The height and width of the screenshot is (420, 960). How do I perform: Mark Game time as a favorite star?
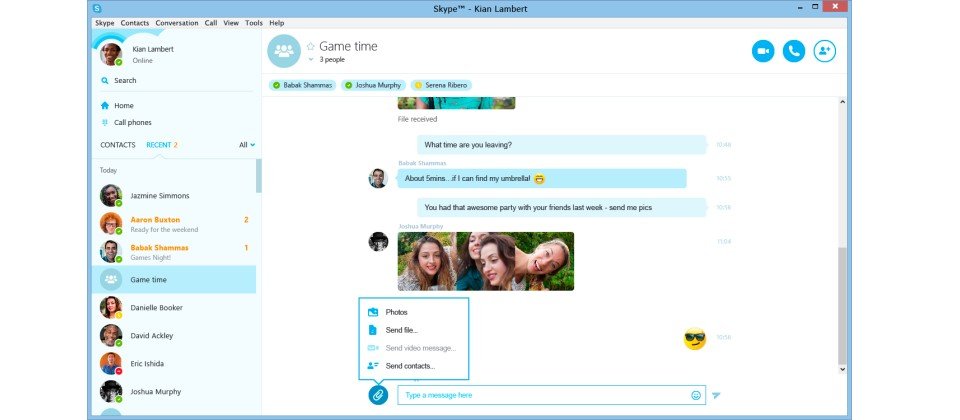pos(310,46)
